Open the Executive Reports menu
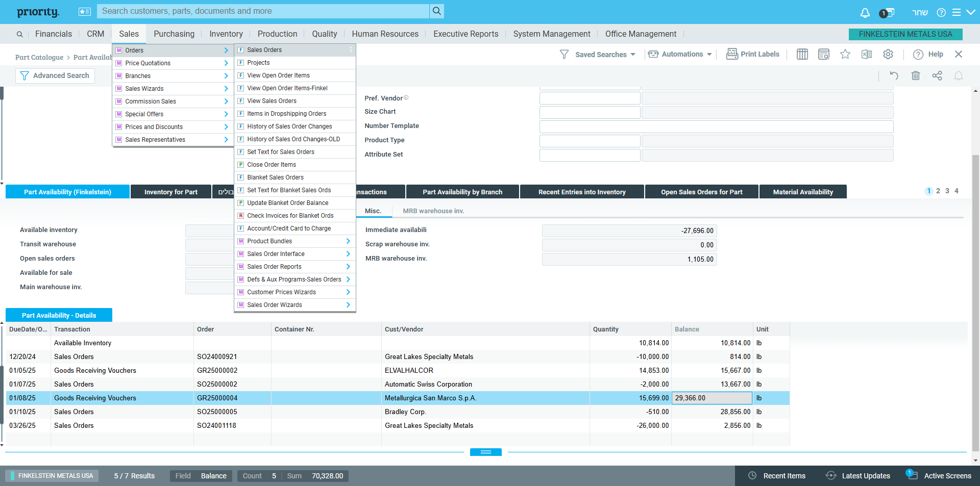 466,34
